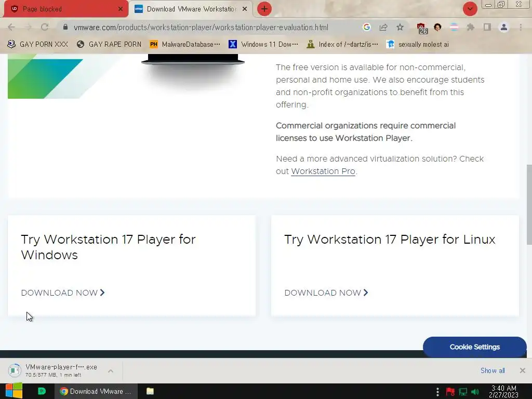This screenshot has height=399, width=532.
Task: Click the VMware-player exe download item
Action: (61, 370)
